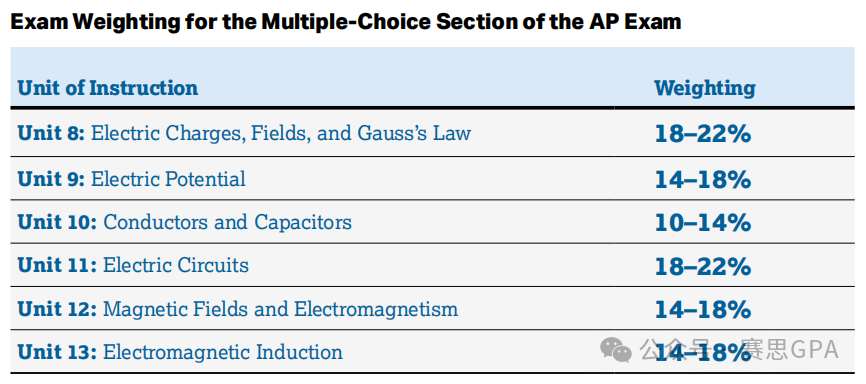Click the words Electric Charges, Fields, and Gauss's Law

coord(281,133)
